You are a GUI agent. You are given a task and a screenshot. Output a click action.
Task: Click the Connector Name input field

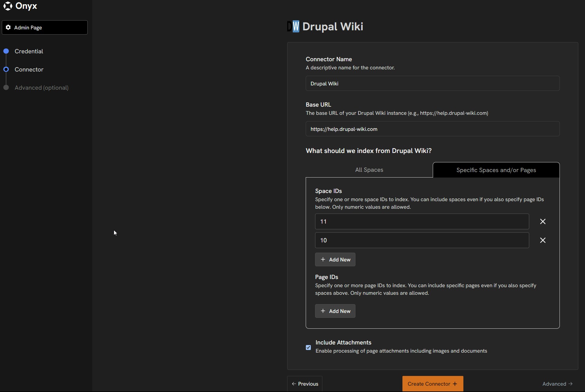tap(432, 83)
